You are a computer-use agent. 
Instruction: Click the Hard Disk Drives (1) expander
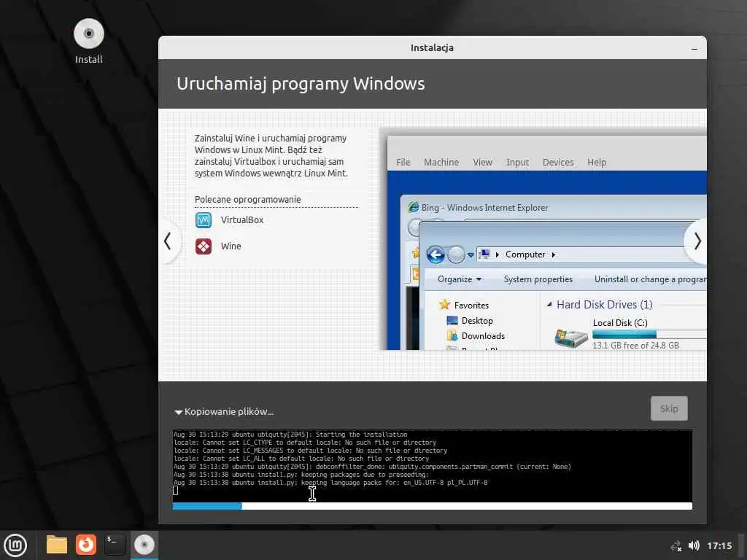pyautogui.click(x=549, y=304)
